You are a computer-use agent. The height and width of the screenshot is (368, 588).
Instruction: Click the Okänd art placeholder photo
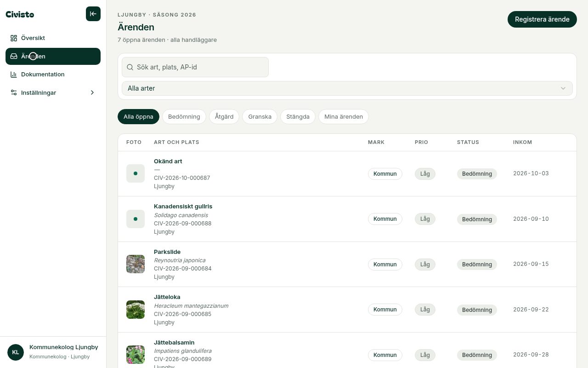pos(136,173)
